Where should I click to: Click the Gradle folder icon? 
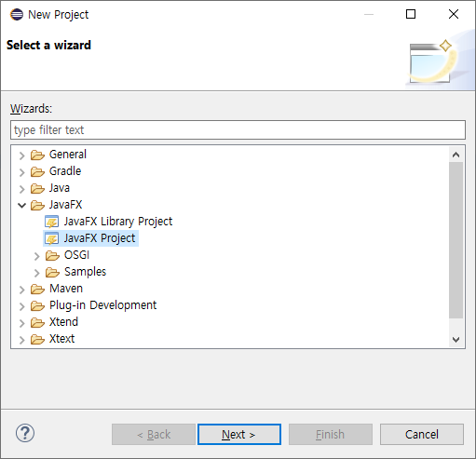37,171
